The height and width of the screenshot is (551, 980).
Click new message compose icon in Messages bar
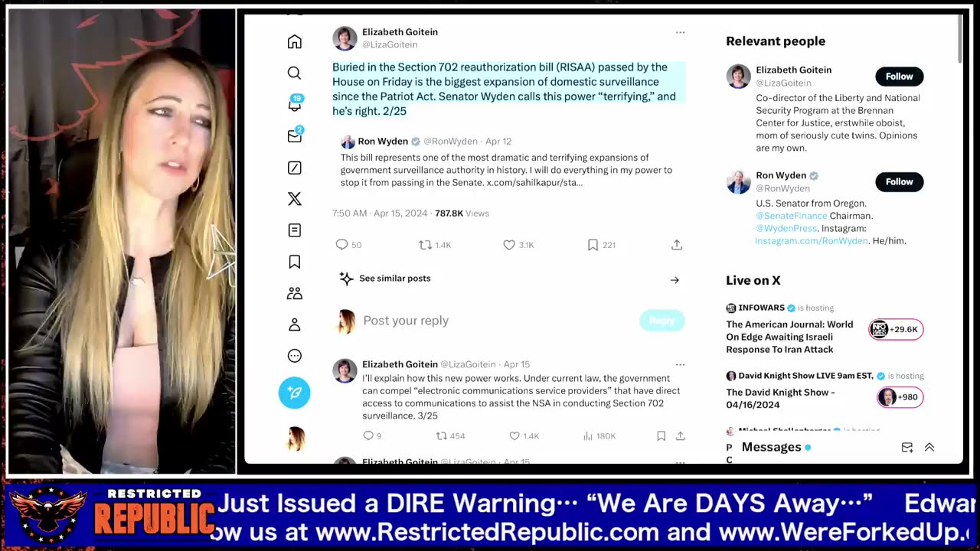tap(907, 448)
